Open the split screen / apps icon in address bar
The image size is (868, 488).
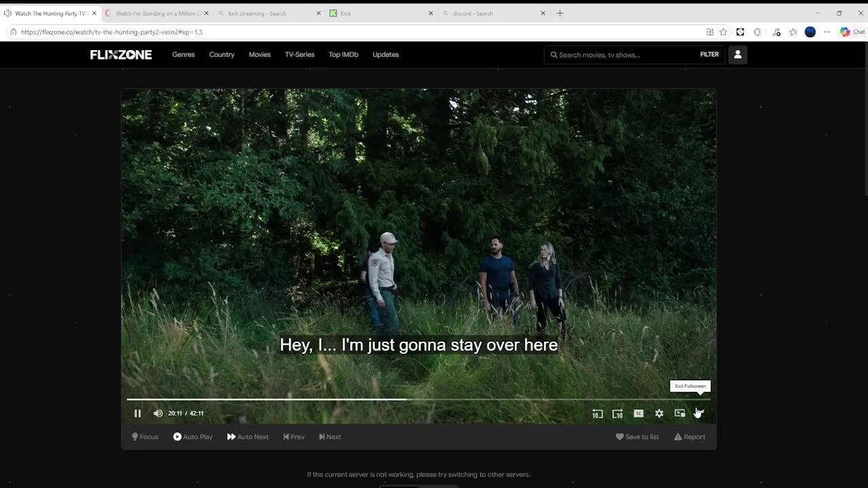[x=710, y=32]
